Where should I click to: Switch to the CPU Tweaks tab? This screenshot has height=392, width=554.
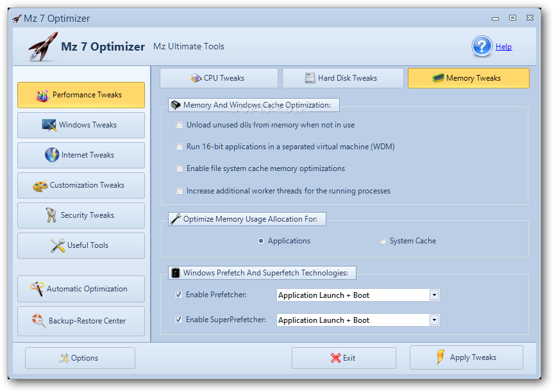[219, 78]
